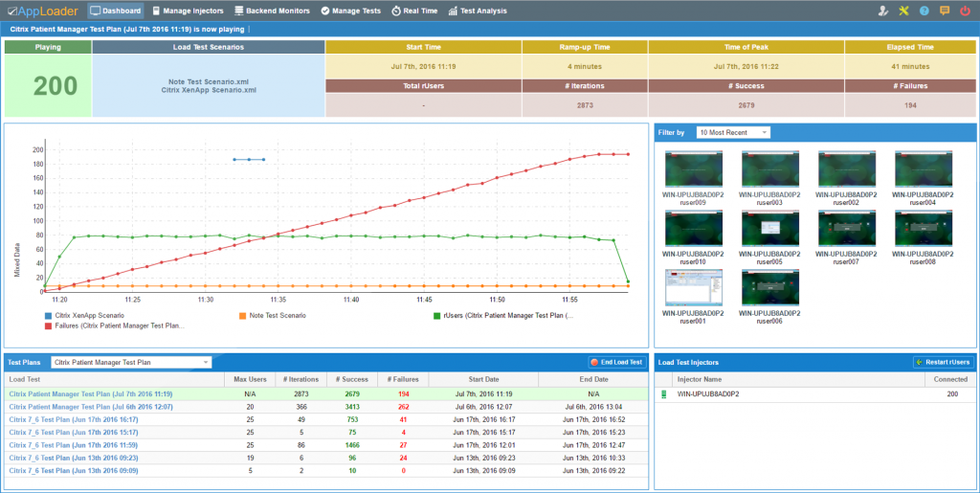Click the Start Date column header
The height and width of the screenshot is (493, 980).
pyautogui.click(x=483, y=379)
